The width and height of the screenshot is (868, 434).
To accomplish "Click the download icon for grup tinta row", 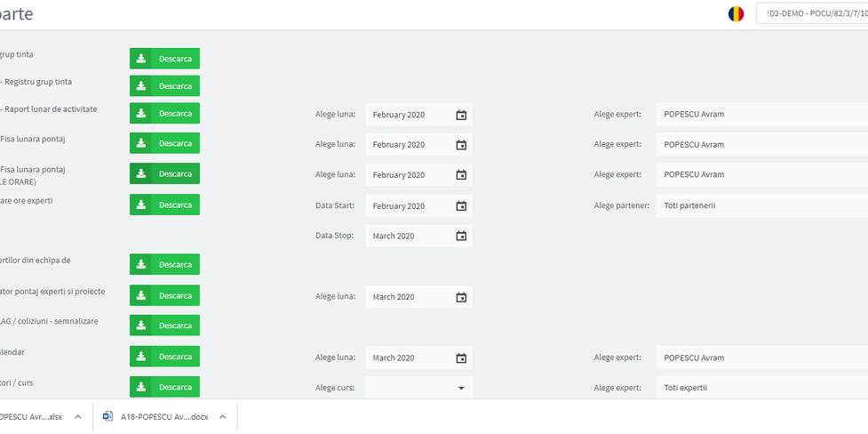I will pyautogui.click(x=141, y=59).
